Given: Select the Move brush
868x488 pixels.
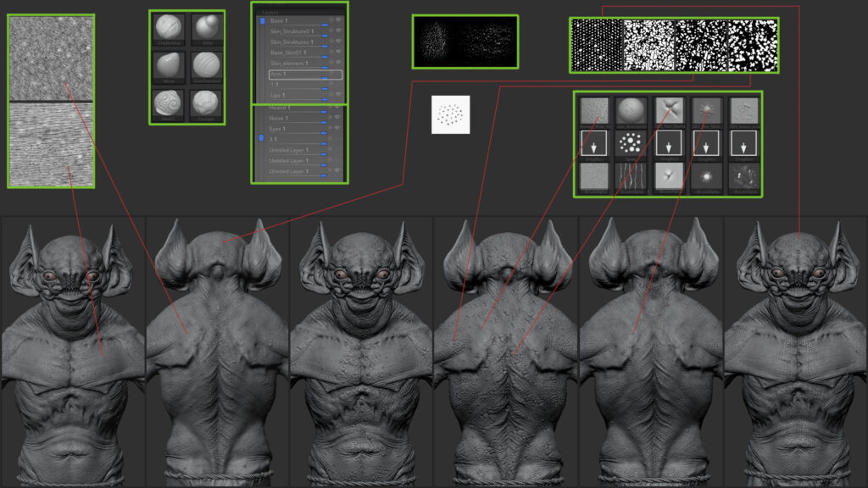Looking at the screenshot, I should (x=169, y=66).
